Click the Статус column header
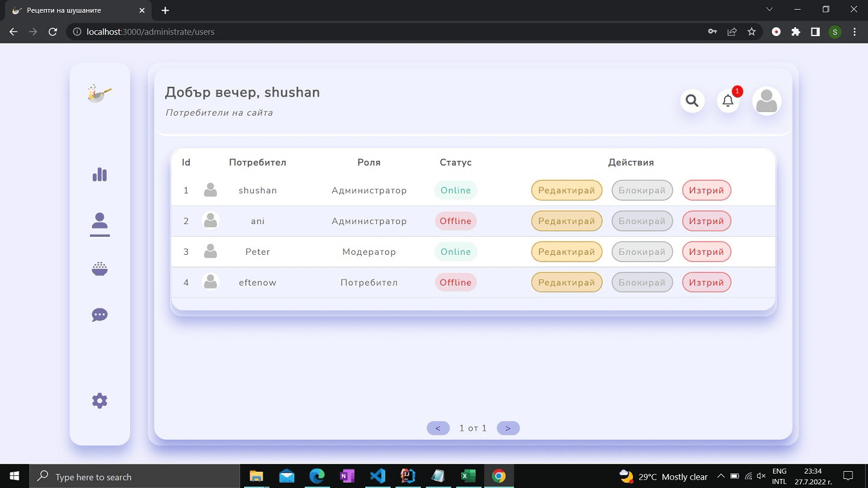Image resolution: width=868 pixels, height=488 pixels. coord(456,163)
